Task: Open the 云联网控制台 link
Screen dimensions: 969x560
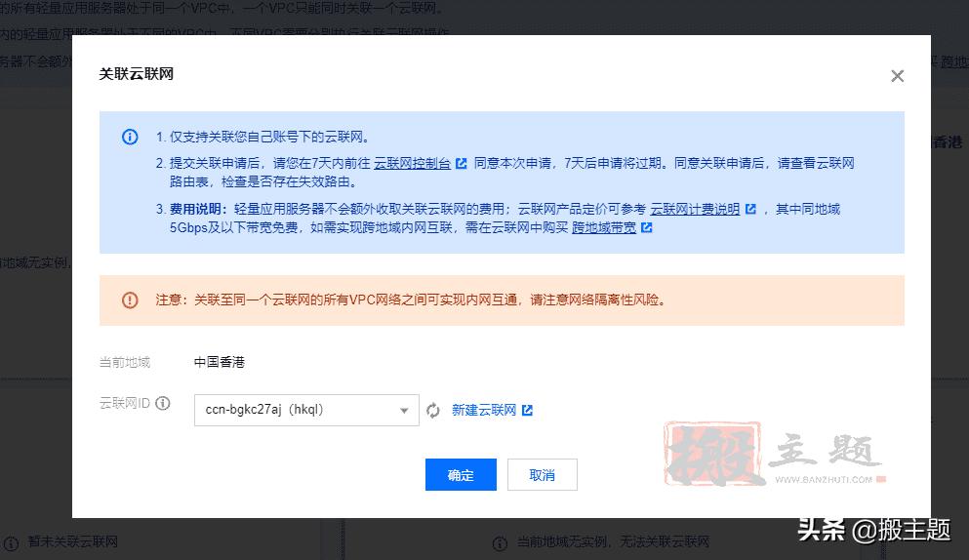Action: 412,163
